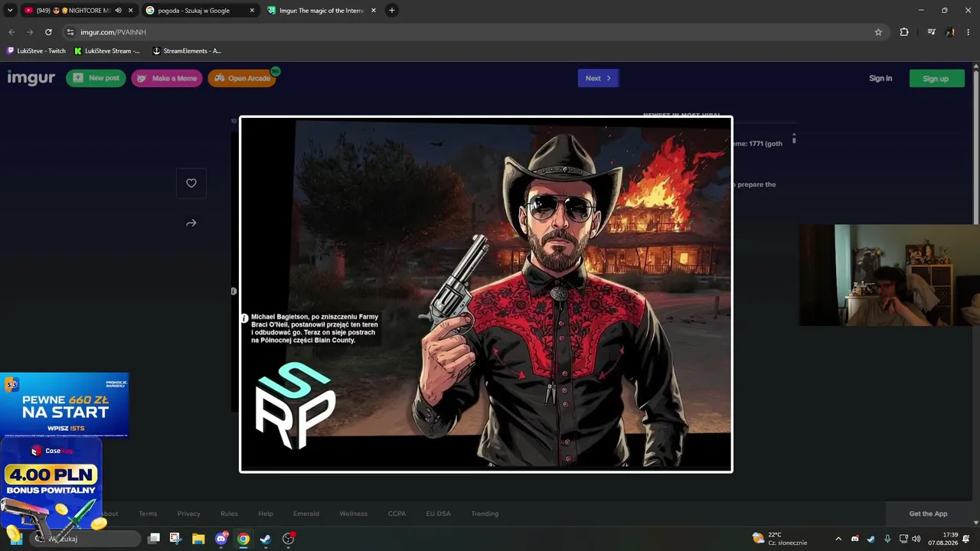Open Google Chrome taskbar icon
The height and width of the screenshot is (551, 980).
[243, 539]
